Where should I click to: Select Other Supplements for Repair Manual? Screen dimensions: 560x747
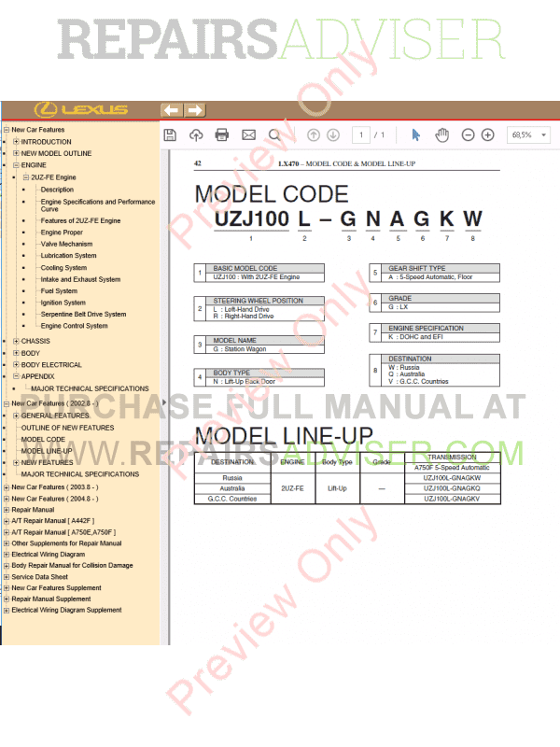tap(66, 543)
